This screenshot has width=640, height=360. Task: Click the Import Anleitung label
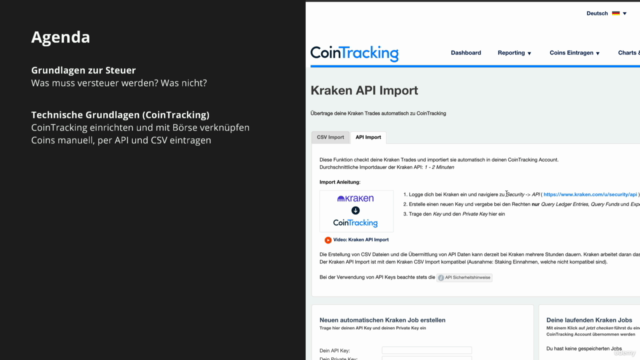coord(340,182)
